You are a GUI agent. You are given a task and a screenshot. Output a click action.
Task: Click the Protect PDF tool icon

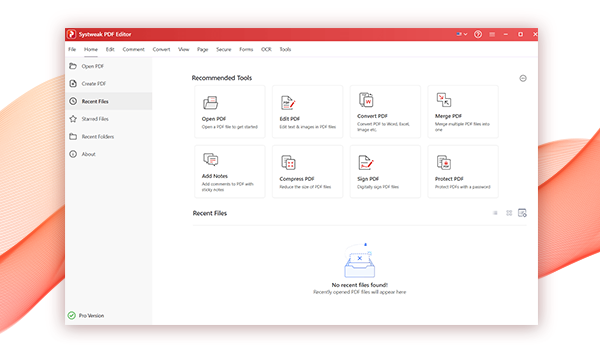tap(444, 162)
